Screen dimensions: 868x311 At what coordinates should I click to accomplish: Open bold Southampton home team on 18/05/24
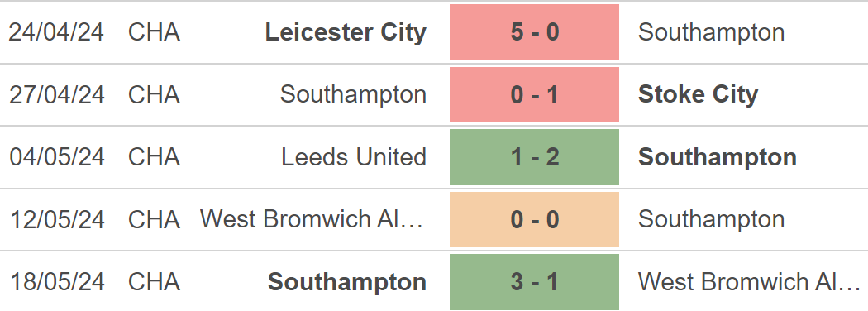coord(347,282)
